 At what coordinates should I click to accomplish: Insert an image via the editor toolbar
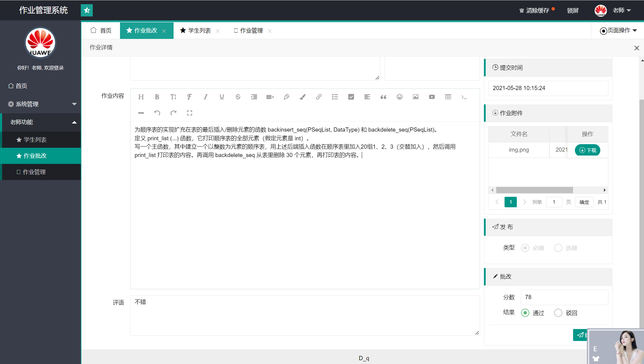tap(416, 97)
